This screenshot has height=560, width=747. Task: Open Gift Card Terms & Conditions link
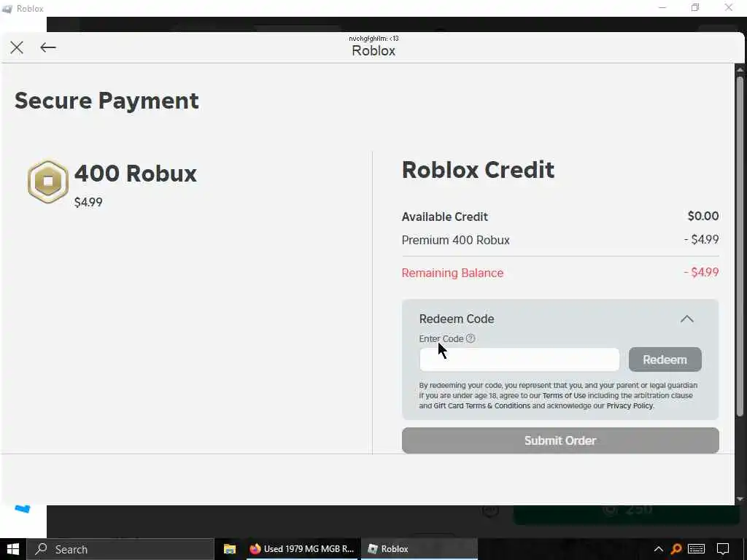click(x=481, y=405)
